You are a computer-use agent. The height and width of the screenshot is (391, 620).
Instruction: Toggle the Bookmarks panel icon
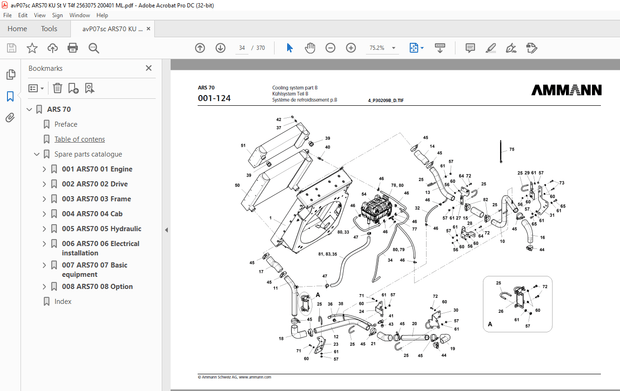[10, 96]
